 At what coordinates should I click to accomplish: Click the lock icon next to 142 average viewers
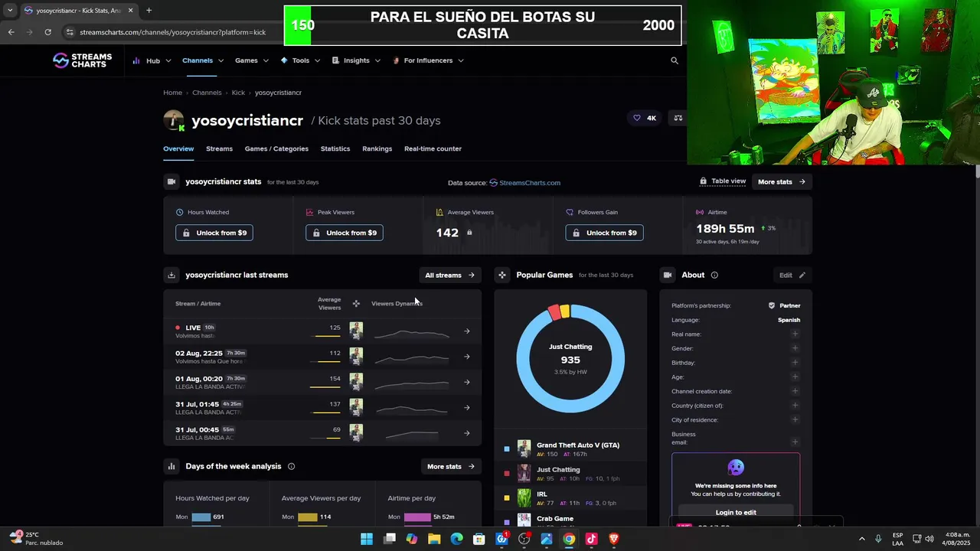pyautogui.click(x=469, y=233)
